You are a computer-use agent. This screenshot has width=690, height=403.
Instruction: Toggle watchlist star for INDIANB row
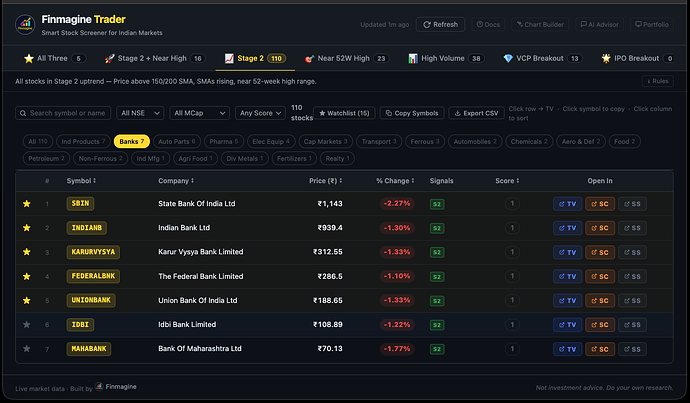point(27,228)
